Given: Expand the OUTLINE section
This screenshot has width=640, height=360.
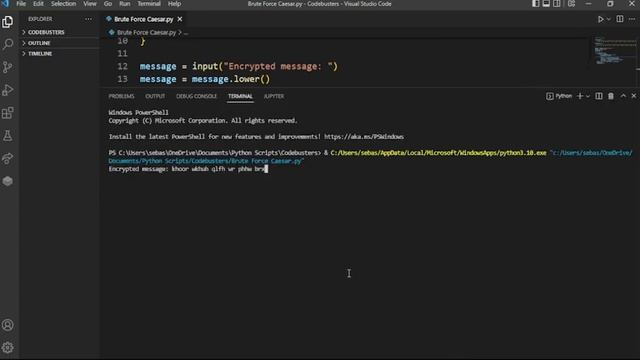Looking at the screenshot, I should [x=39, y=43].
